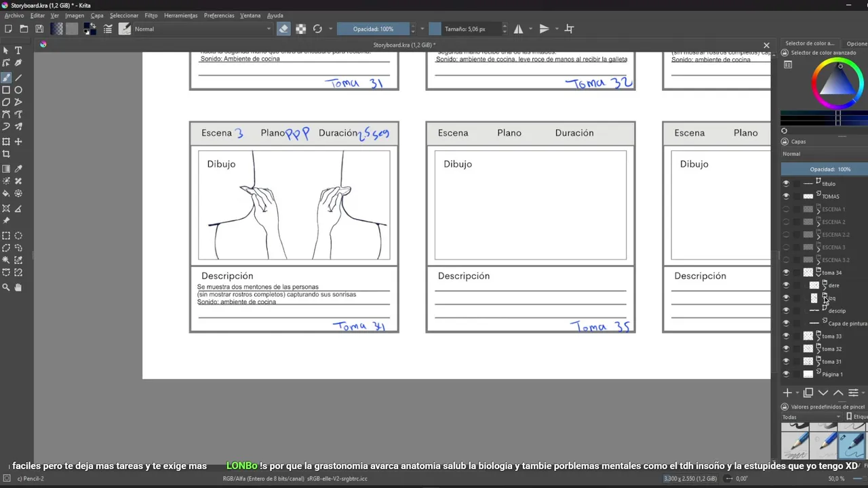Image resolution: width=868 pixels, height=488 pixels.
Task: Select the Rectangular Selection tool
Action: [6, 236]
